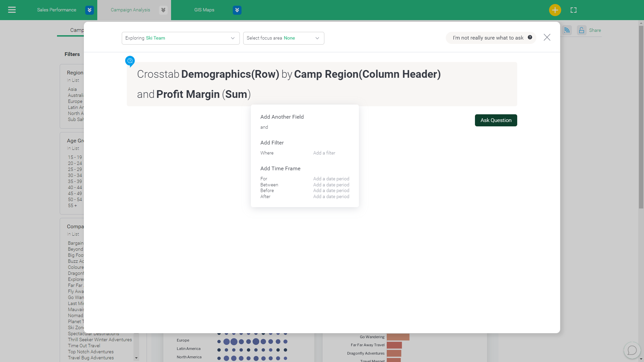Click Profit Margin field in question
This screenshot has width=644, height=362.
(x=188, y=94)
